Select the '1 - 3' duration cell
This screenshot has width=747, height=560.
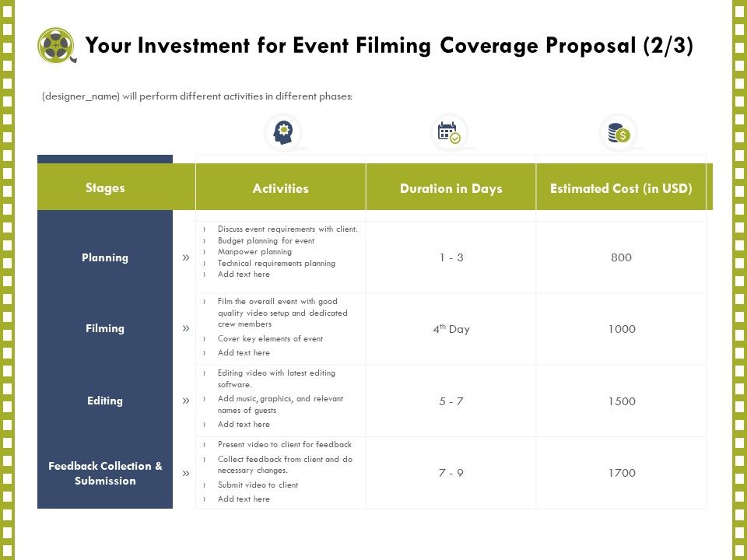[451, 257]
